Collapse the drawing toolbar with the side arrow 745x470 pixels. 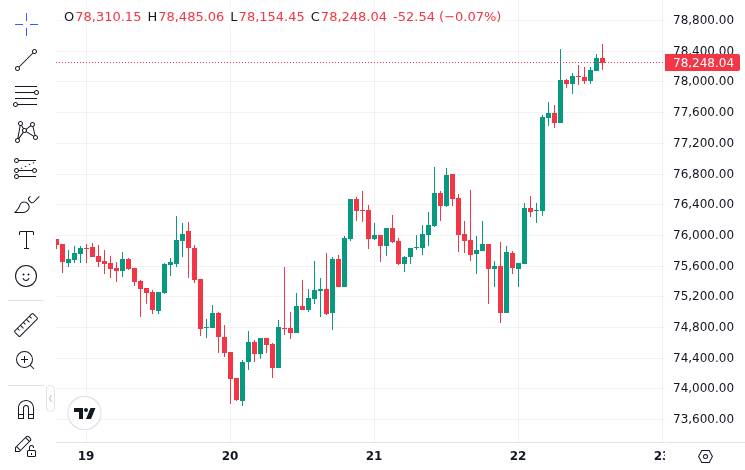(50, 398)
